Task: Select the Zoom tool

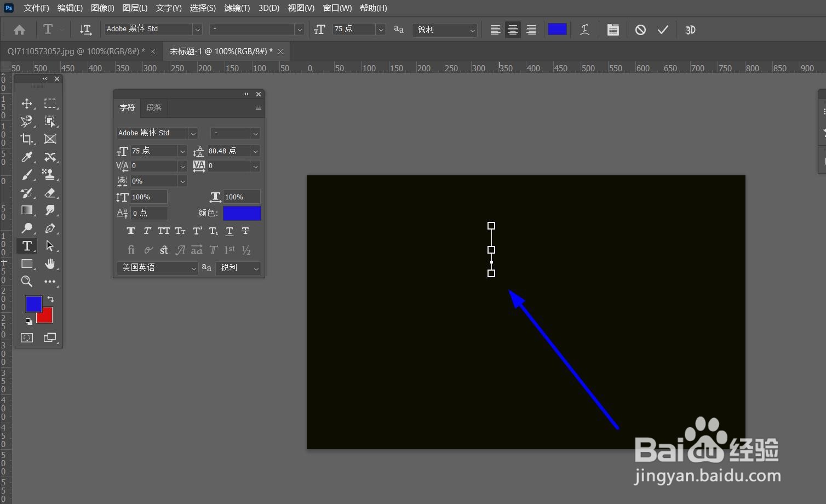Action: [27, 282]
